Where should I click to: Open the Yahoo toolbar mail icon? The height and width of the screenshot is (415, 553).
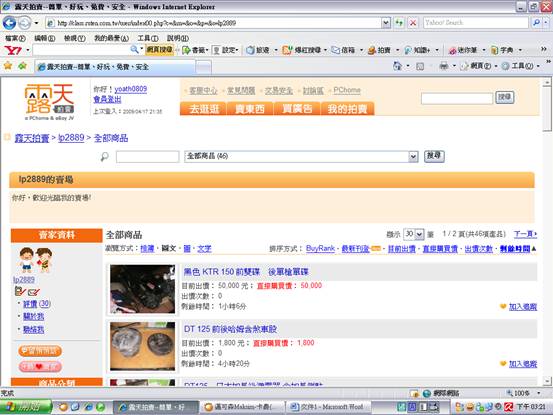335,50
